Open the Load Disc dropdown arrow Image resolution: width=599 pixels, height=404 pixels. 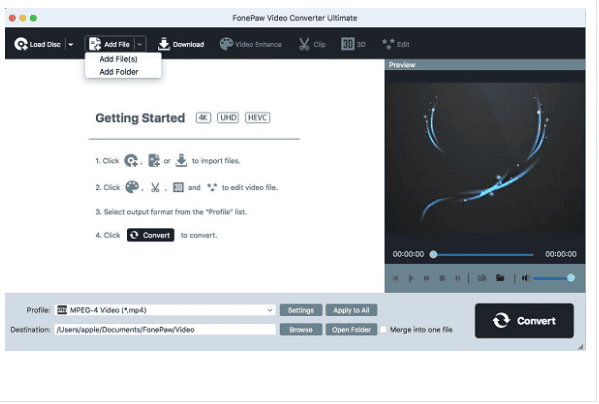point(71,45)
